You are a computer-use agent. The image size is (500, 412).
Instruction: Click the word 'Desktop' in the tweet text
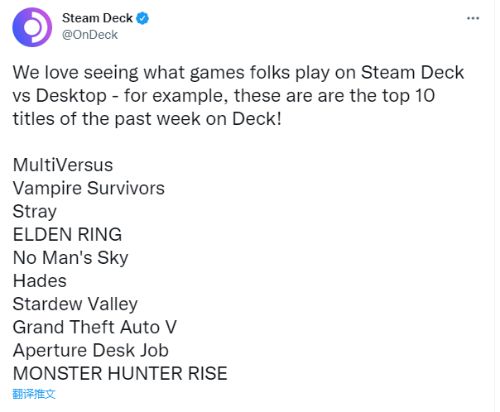71,96
